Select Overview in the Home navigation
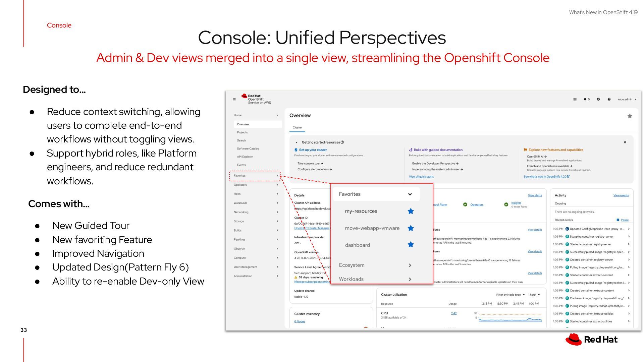Viewport: 644px width, 362px height. coord(258,124)
